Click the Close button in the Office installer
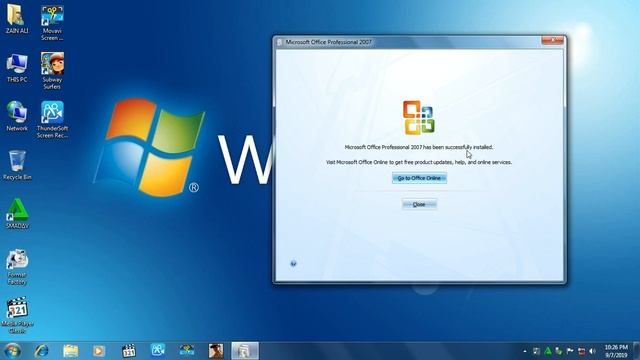The width and height of the screenshot is (640, 360). click(419, 204)
